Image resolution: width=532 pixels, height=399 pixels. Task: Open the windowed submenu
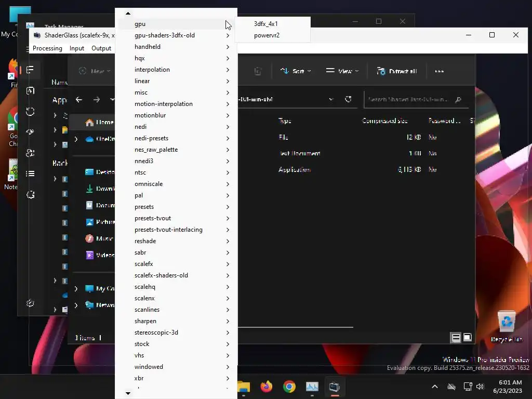(176, 367)
